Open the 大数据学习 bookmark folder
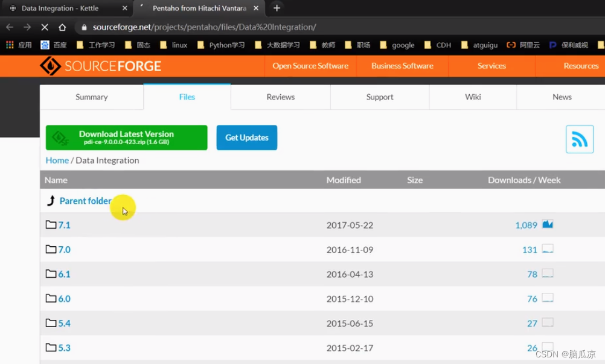605x364 pixels. [277, 45]
